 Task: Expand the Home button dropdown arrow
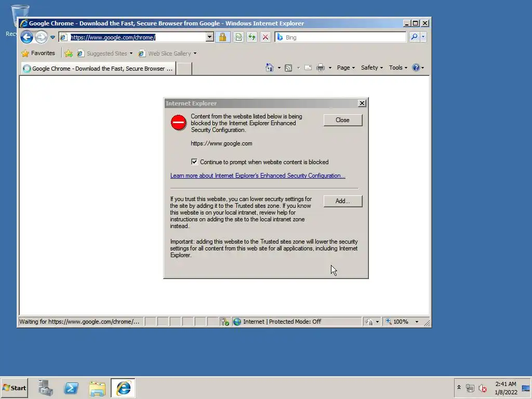click(x=279, y=68)
